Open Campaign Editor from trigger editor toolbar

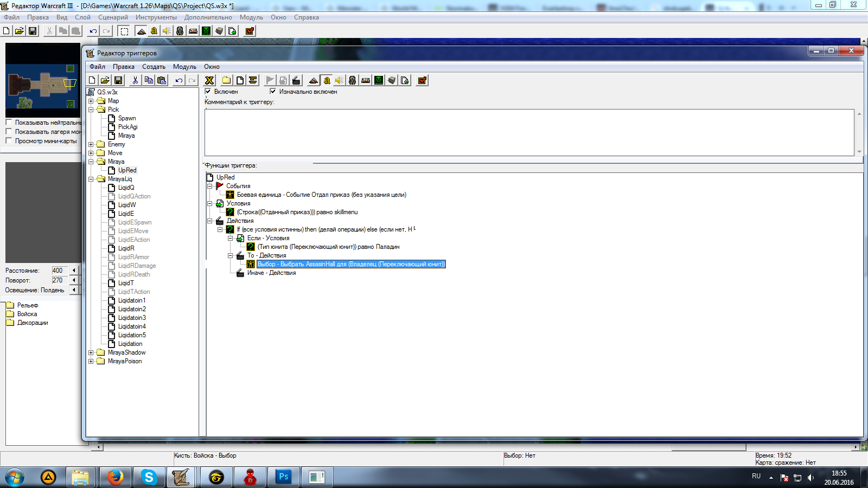click(366, 80)
